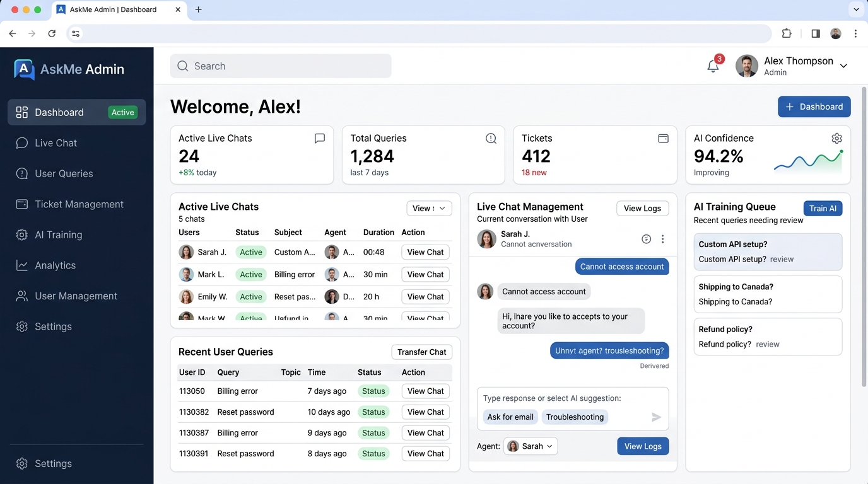Screen dimensions: 868x484
Task: Click the magnifier icon in the Search box
Action: [183, 66]
